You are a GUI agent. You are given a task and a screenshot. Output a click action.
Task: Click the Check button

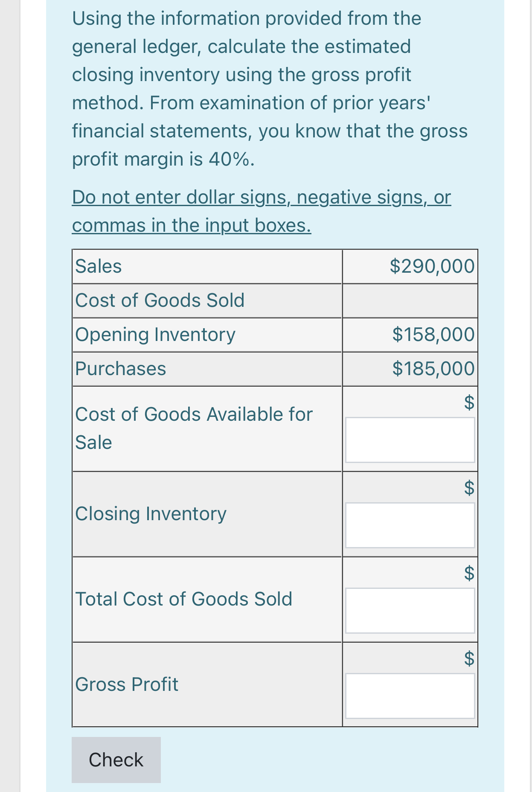[x=116, y=759]
